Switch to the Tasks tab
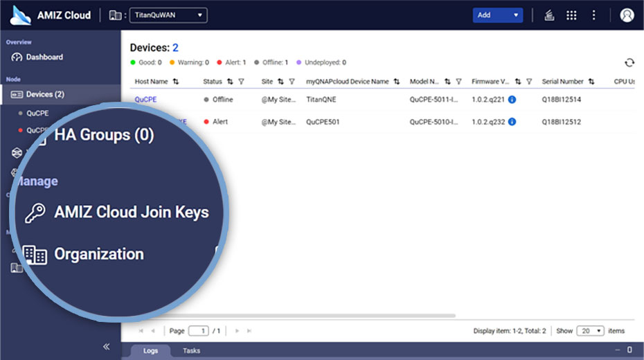 191,351
